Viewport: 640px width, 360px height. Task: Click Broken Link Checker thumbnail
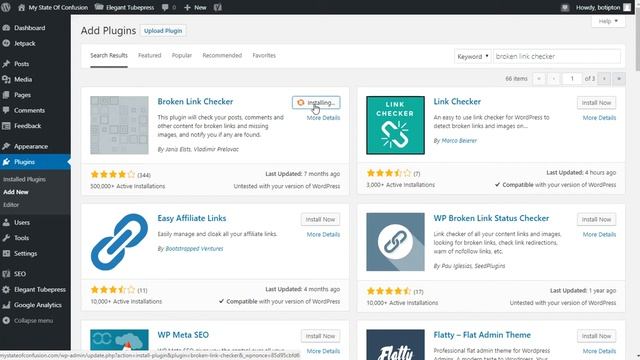[x=119, y=125]
